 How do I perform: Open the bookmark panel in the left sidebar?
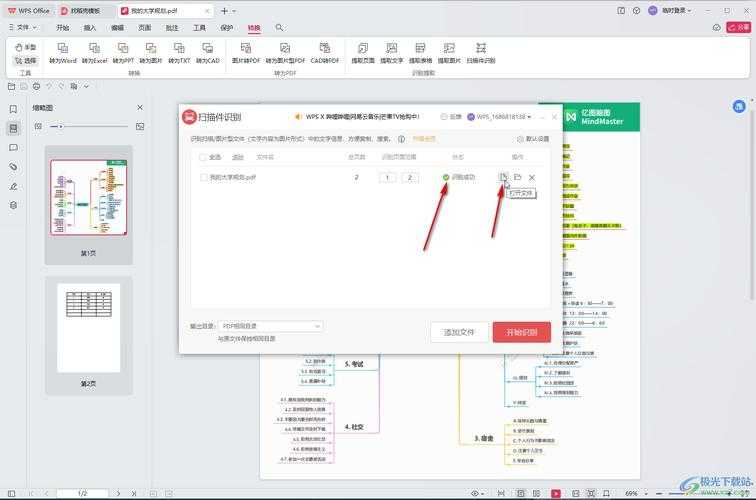coord(14,109)
